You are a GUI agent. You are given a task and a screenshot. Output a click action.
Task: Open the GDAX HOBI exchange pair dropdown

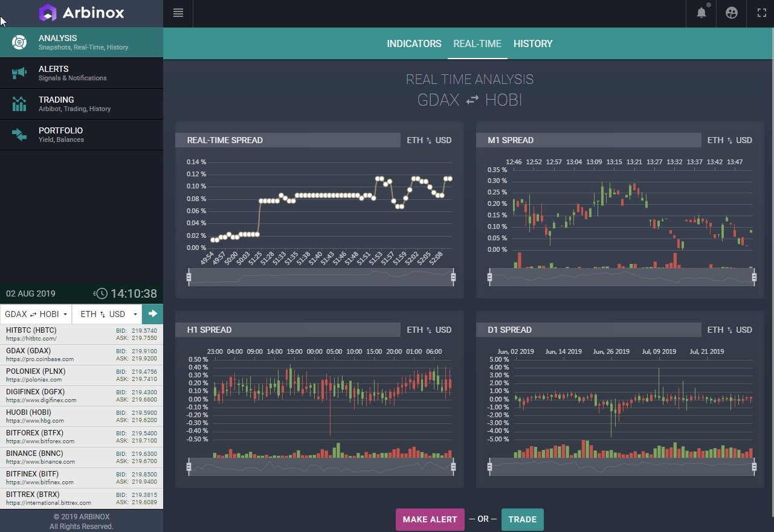(36, 314)
